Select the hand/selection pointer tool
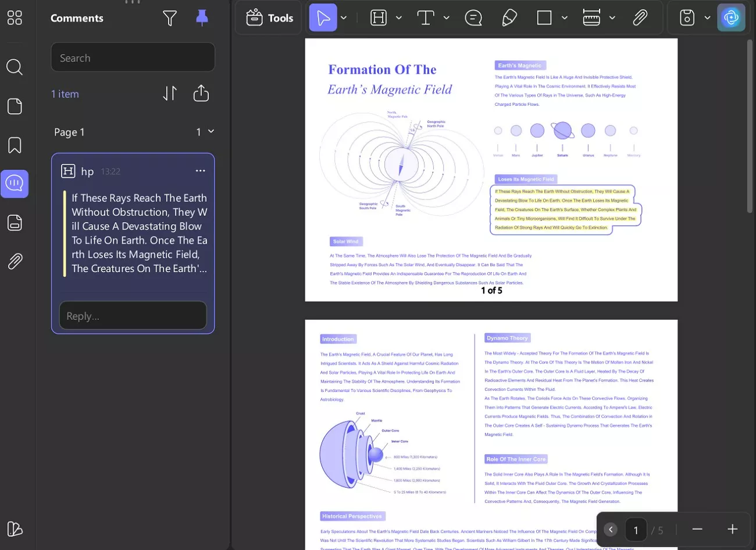Screen dimensions: 756x550 click(x=323, y=17)
